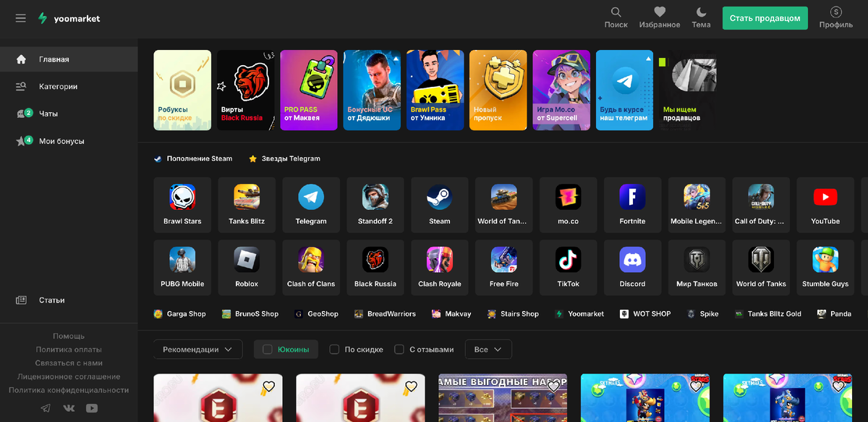Open Политика конфиденциальности link
Image resolution: width=868 pixels, height=422 pixels.
coord(69,390)
